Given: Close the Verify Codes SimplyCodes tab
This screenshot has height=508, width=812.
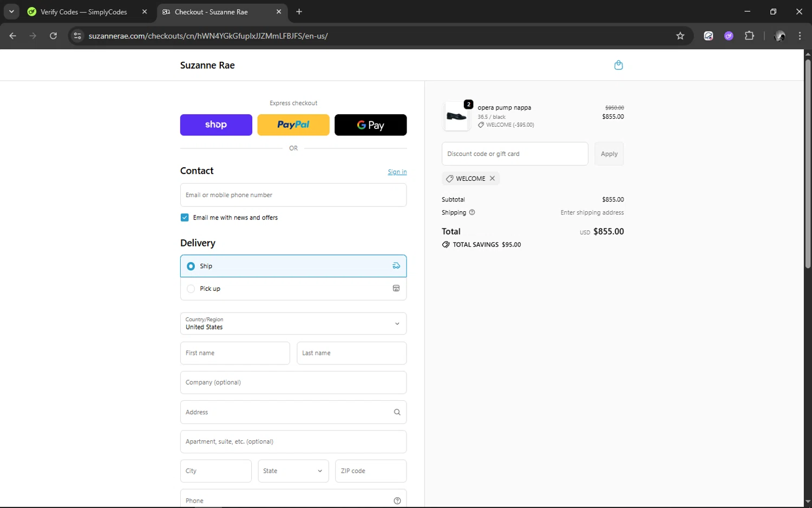Looking at the screenshot, I should pos(145,11).
